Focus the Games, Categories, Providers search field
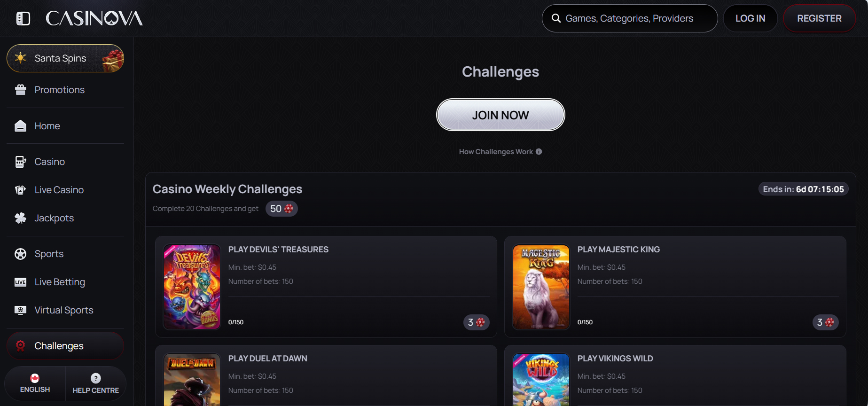Screen dimensions: 868x406 click(x=630, y=18)
